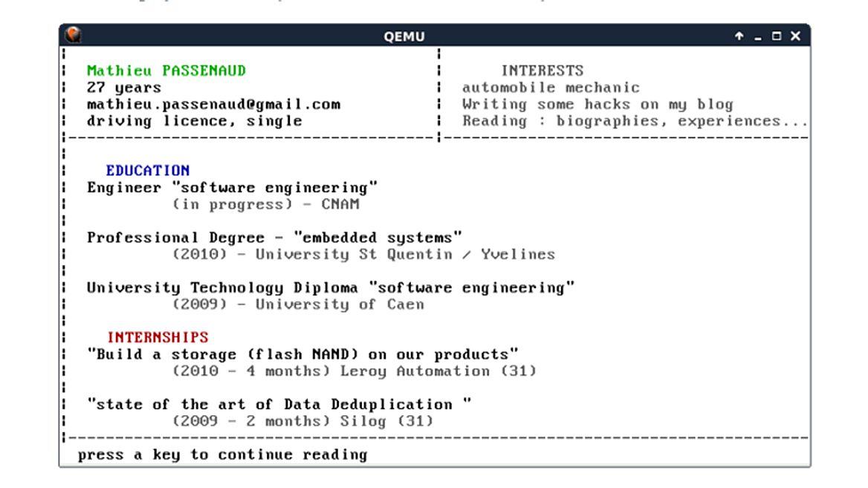Click the "Build a storage (flash NAND)" internship
The width and height of the screenshot is (868, 488).
click(x=303, y=354)
